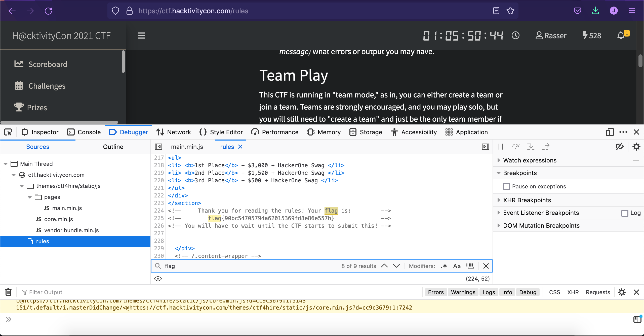644x336 pixels.
Task: Open the Scoreboard sidebar link
Action: 48,64
